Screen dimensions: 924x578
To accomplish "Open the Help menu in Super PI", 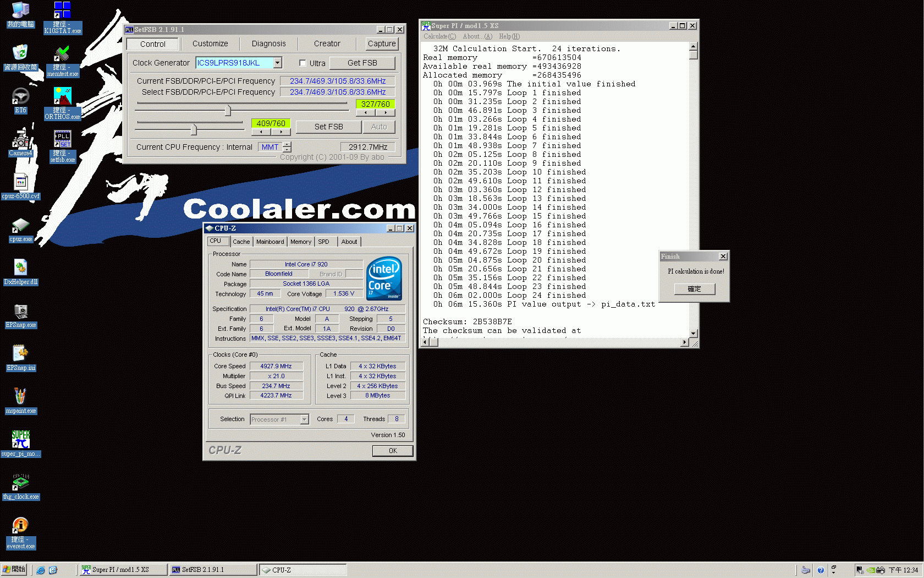I will 509,36.
